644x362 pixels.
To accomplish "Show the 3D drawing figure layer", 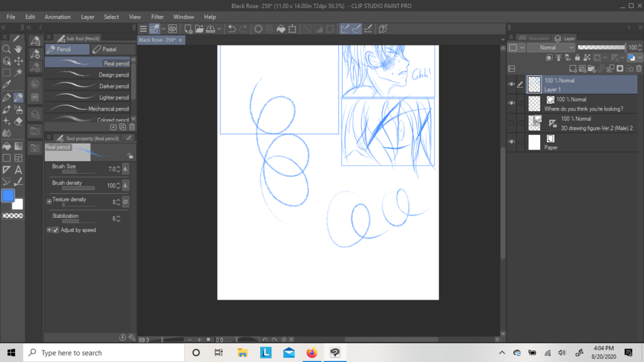I will [x=511, y=123].
